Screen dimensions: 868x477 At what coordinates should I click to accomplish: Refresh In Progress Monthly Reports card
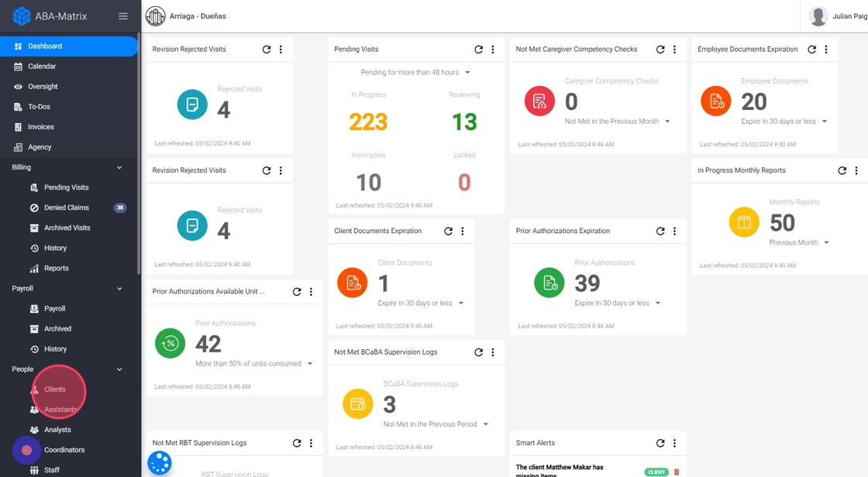842,170
